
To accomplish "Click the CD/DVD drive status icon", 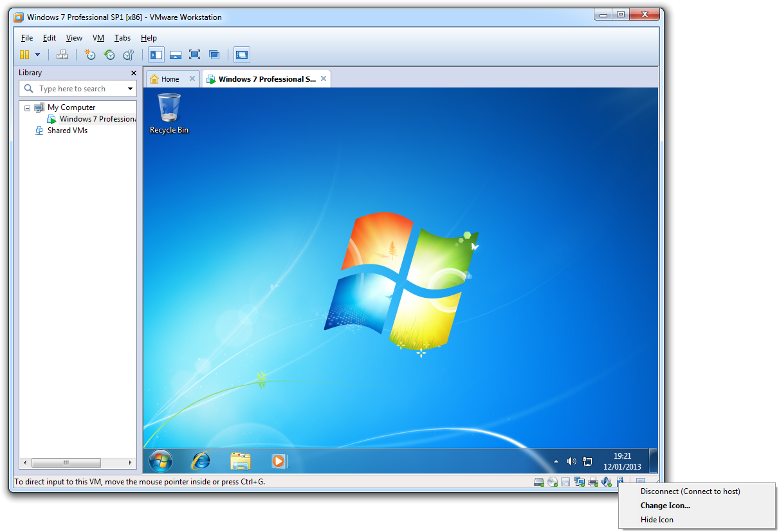I will [x=552, y=482].
